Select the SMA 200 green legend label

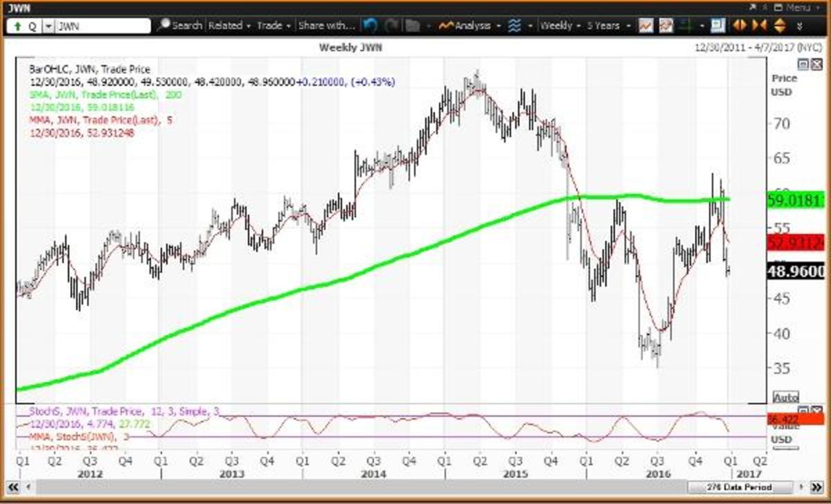pyautogui.click(x=105, y=94)
